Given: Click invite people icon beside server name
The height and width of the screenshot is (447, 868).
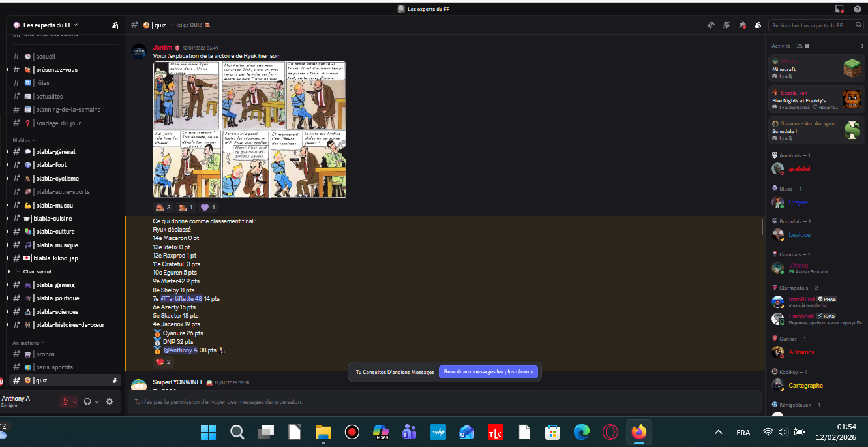Looking at the screenshot, I should pyautogui.click(x=115, y=25).
